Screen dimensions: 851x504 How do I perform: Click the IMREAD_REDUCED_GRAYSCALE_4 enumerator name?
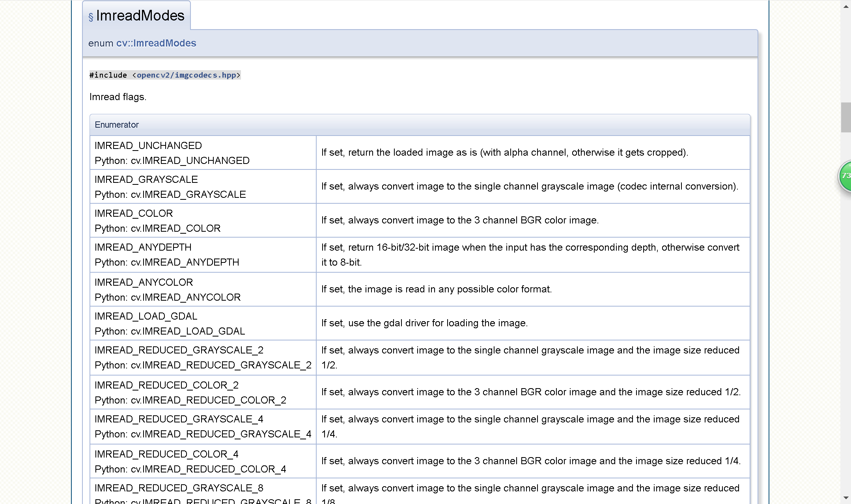click(179, 419)
